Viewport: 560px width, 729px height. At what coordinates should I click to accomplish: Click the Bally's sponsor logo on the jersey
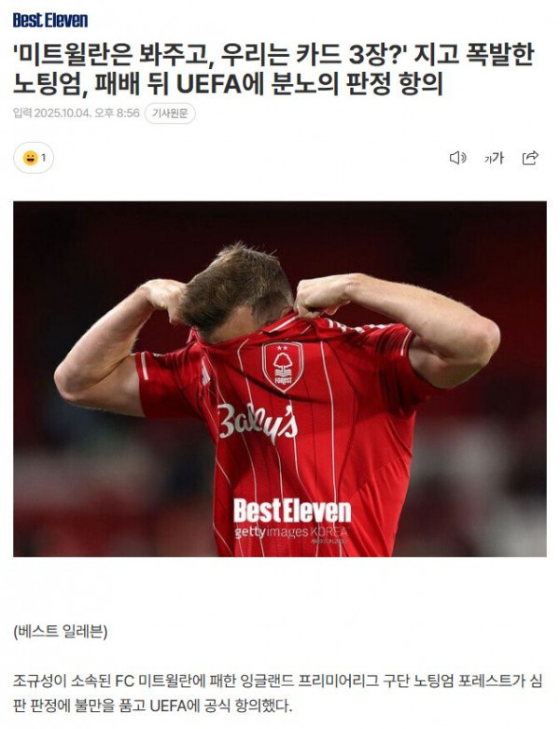[x=257, y=423]
